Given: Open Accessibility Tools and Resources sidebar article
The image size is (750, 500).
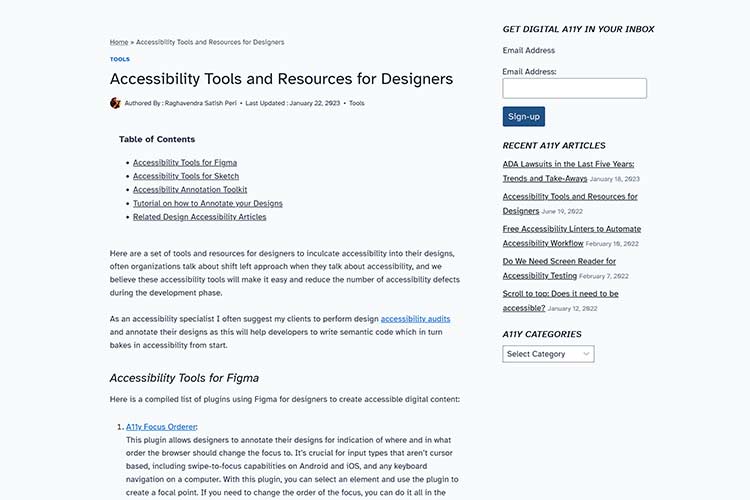Looking at the screenshot, I should tap(570, 197).
